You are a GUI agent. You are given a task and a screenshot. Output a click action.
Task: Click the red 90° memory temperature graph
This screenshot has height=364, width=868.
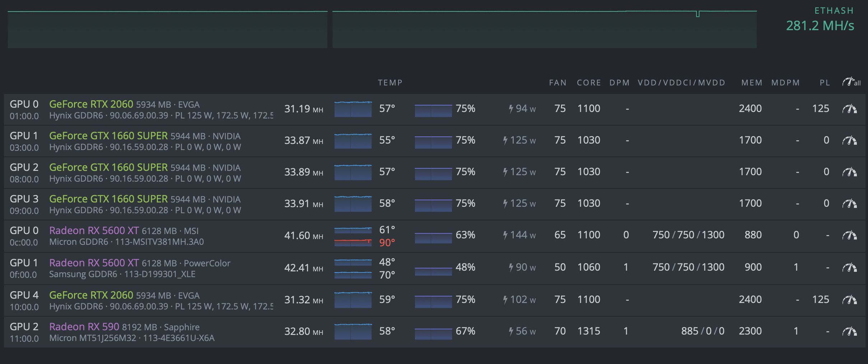(353, 242)
